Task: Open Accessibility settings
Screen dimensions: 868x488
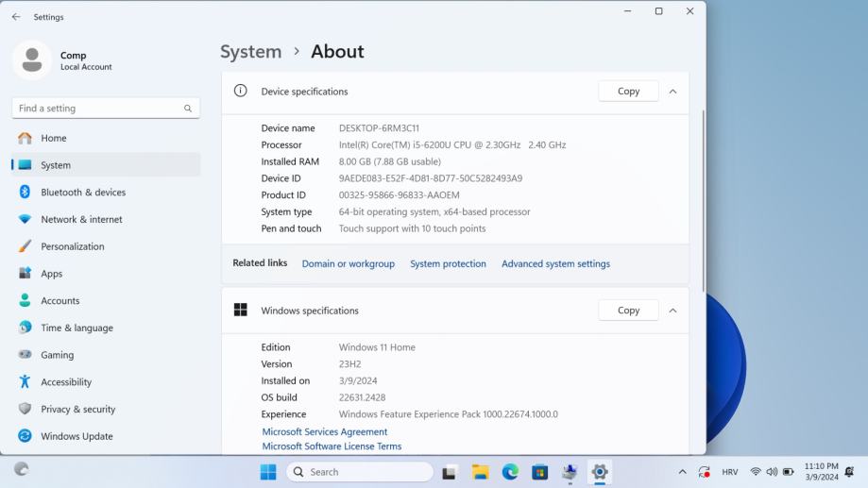Action: 66,382
